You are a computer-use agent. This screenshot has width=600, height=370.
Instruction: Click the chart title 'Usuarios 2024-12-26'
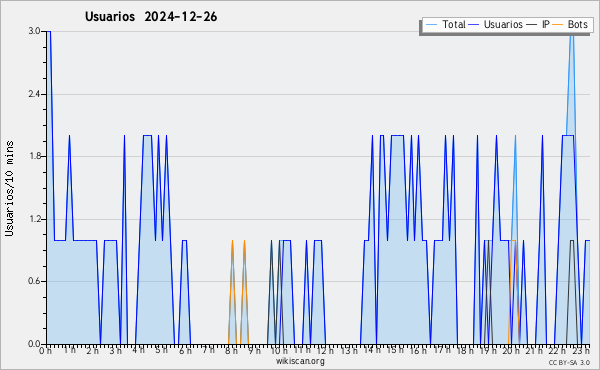coord(151,16)
